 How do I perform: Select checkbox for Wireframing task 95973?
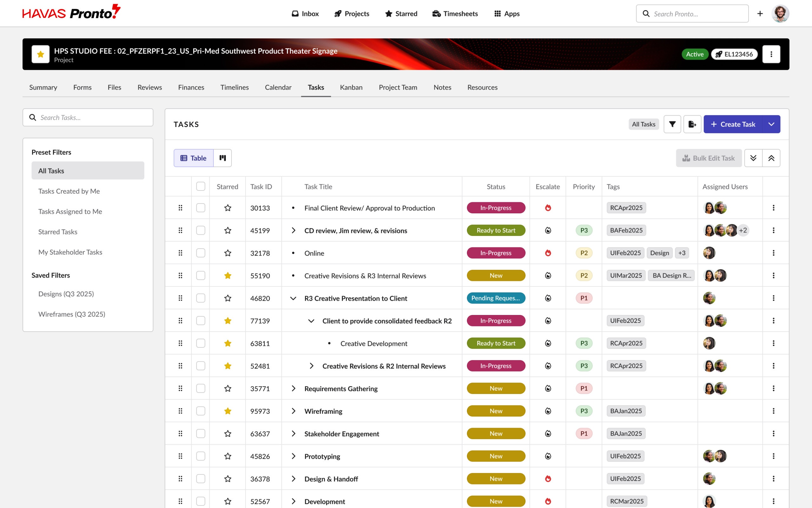click(x=200, y=411)
